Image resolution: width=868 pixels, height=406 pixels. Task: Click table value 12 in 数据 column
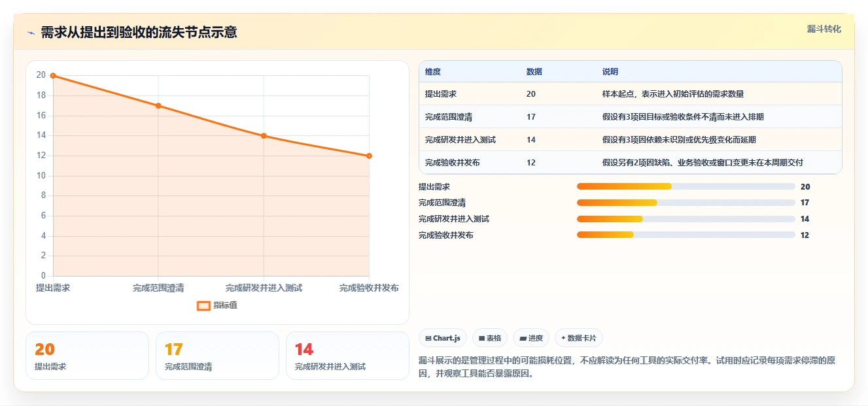(x=530, y=163)
